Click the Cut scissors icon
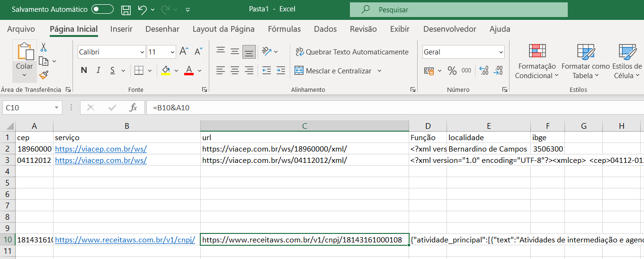The height and width of the screenshot is (259, 644). pyautogui.click(x=44, y=47)
